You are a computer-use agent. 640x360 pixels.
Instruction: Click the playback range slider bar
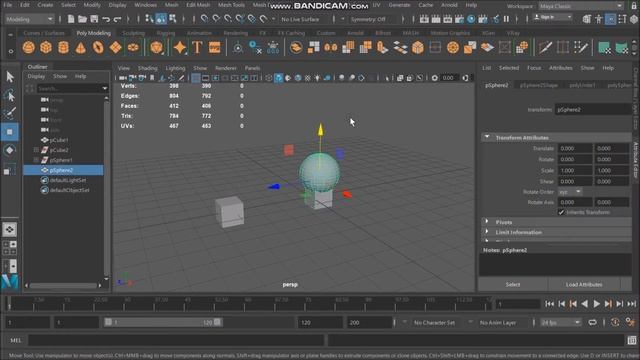(x=162, y=322)
